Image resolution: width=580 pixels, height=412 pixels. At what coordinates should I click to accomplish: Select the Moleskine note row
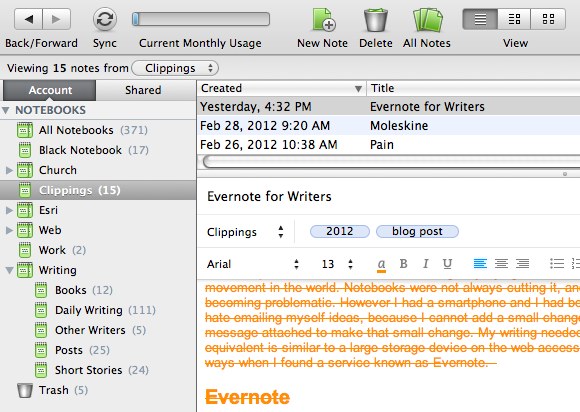[x=388, y=126]
